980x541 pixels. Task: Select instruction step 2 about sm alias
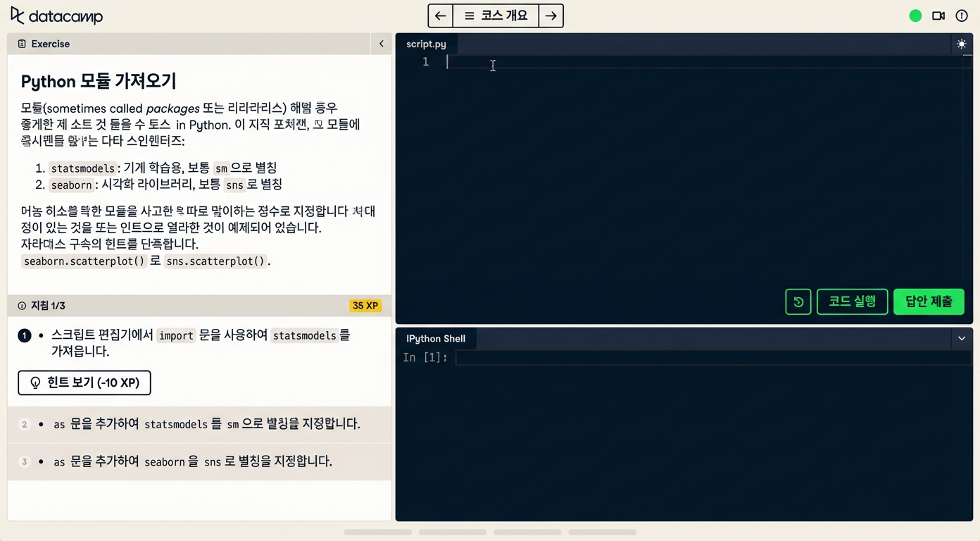(199, 424)
